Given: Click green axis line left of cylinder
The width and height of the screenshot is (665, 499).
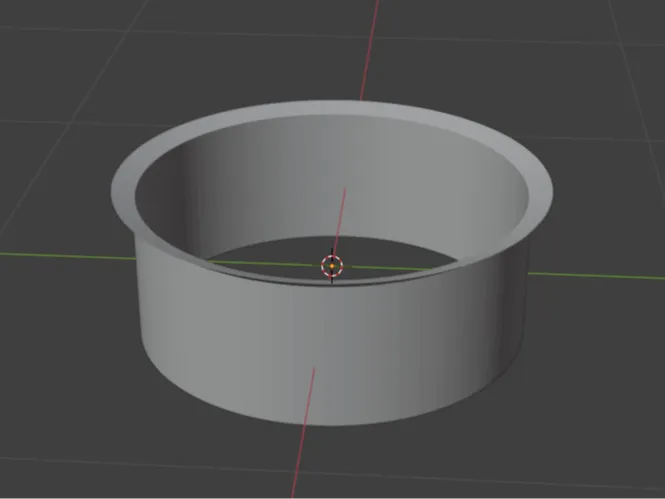Looking at the screenshot, I should 68,256.
